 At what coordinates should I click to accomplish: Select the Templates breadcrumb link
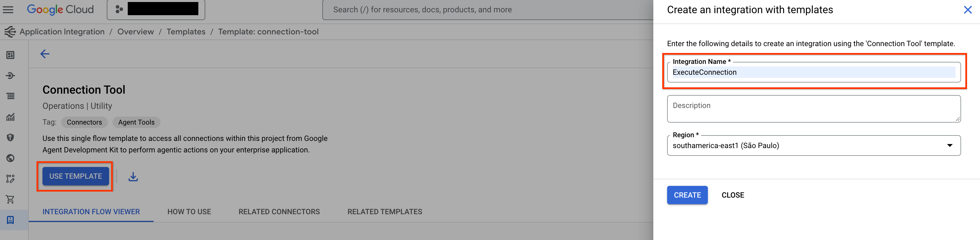click(186, 32)
